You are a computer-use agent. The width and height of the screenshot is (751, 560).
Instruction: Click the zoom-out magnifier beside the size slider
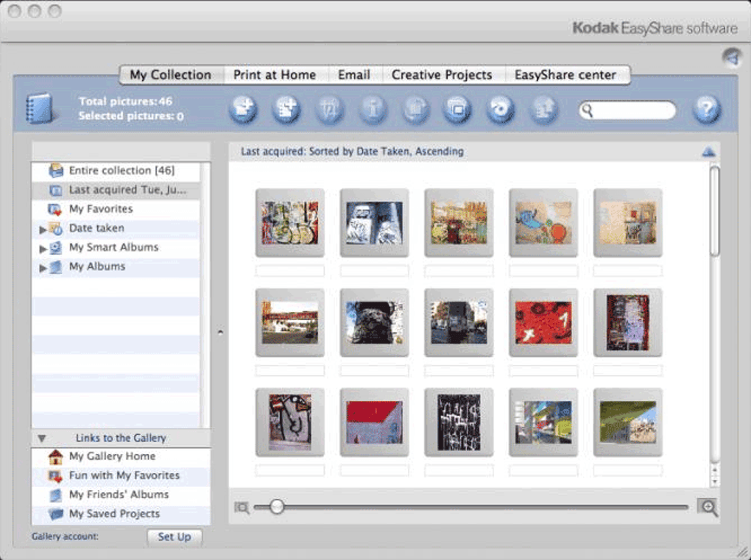pyautogui.click(x=241, y=507)
